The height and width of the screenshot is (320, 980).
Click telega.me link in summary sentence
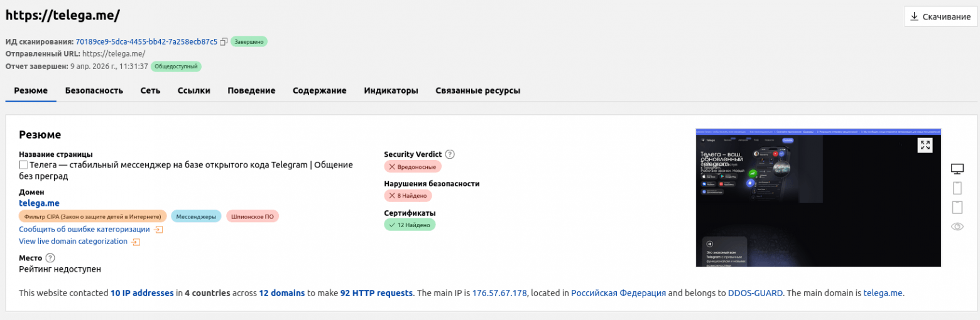[883, 293]
